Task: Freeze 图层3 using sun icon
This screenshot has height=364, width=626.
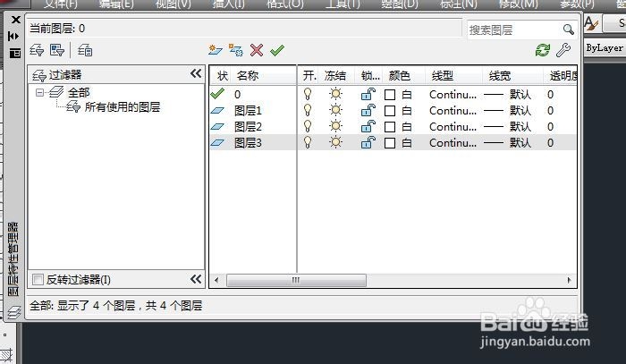Action: click(335, 142)
